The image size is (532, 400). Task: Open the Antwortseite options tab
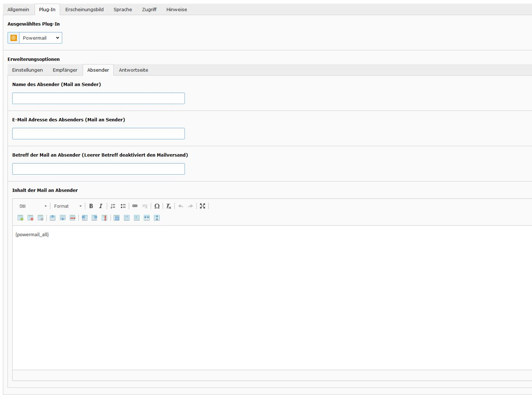coord(133,70)
